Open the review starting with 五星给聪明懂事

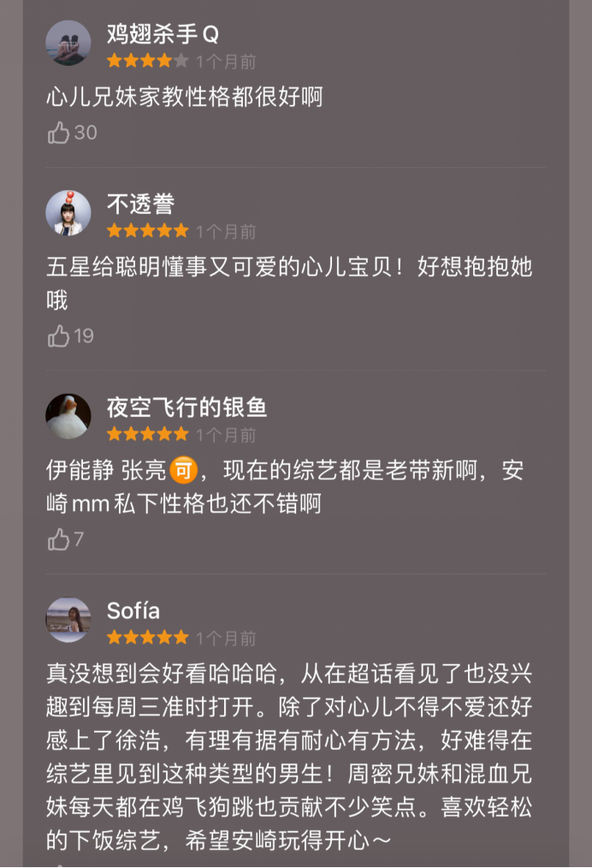(x=289, y=282)
